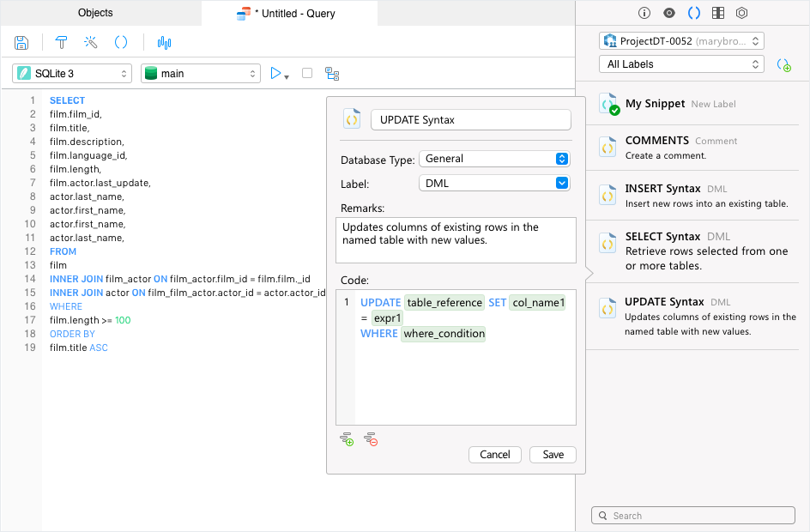The width and height of the screenshot is (810, 532).
Task: Open the Explain plan chart icon
Action: pyautogui.click(x=164, y=42)
